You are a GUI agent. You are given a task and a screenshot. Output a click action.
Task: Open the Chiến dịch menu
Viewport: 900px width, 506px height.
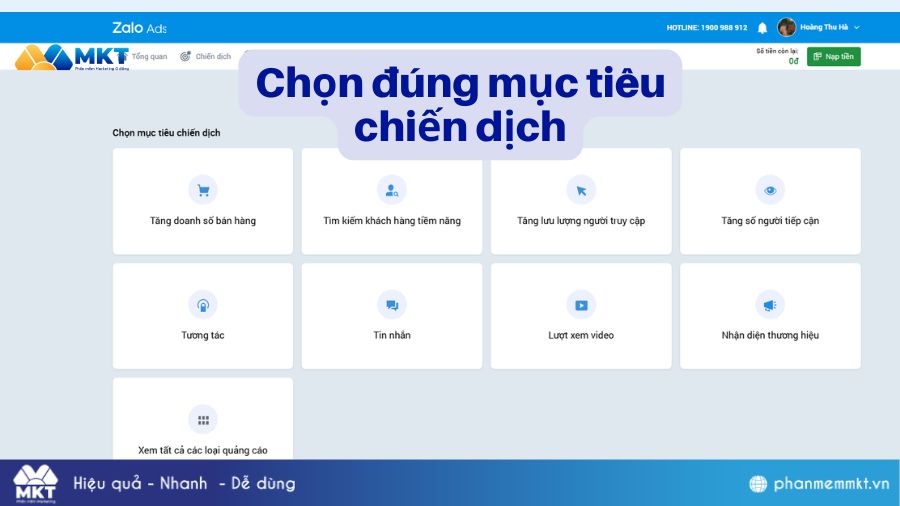point(213,56)
